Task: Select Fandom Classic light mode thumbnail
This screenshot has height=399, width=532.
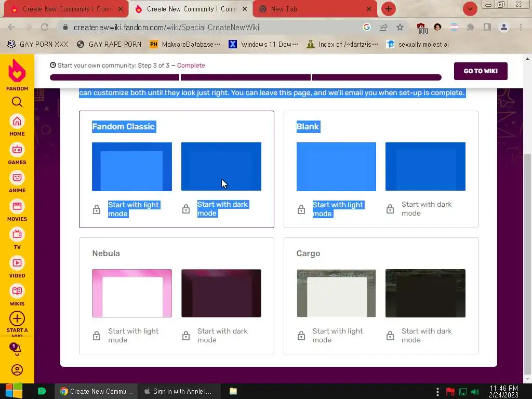Action: click(131, 167)
